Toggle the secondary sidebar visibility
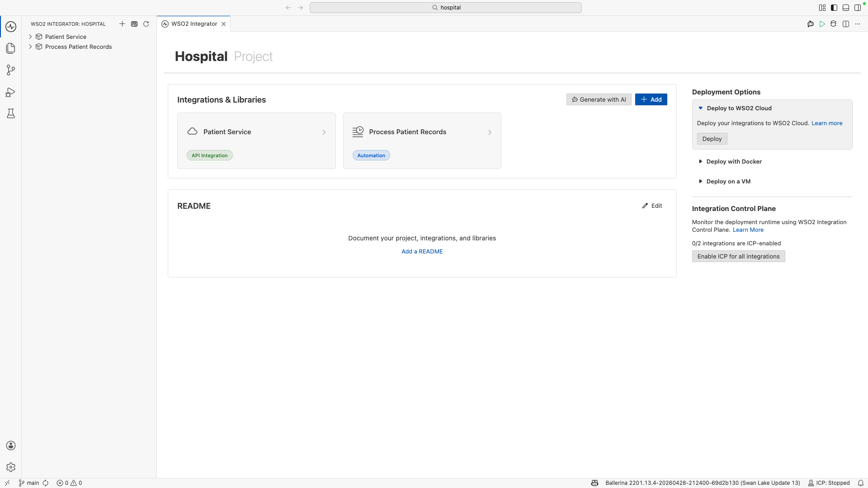 tap(858, 8)
